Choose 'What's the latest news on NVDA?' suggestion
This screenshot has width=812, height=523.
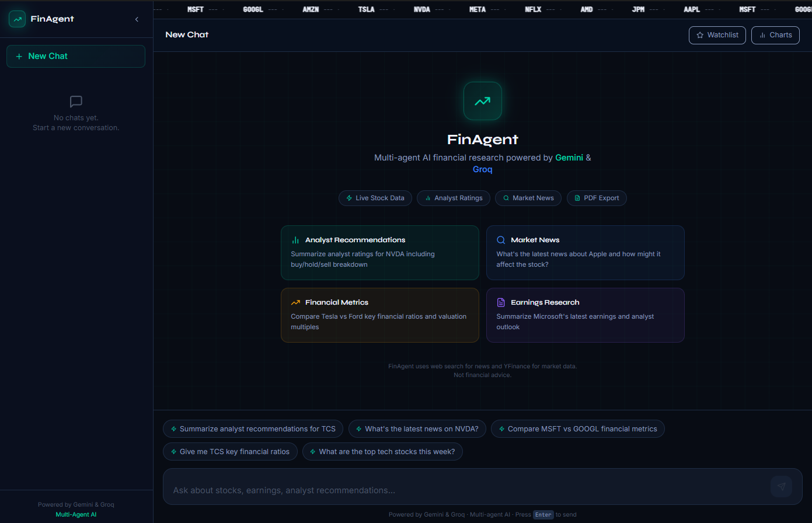tap(417, 429)
